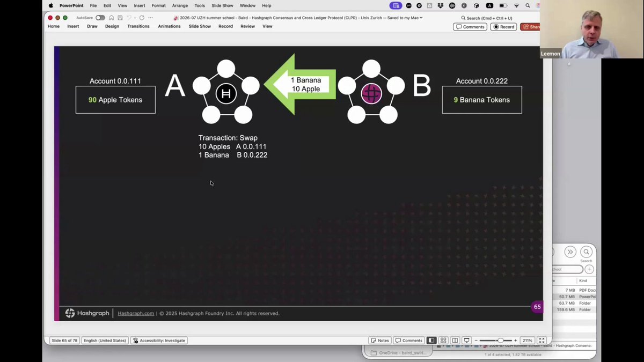Click the Save disk icon
Image resolution: width=644 pixels, height=362 pixels.
[120, 18]
